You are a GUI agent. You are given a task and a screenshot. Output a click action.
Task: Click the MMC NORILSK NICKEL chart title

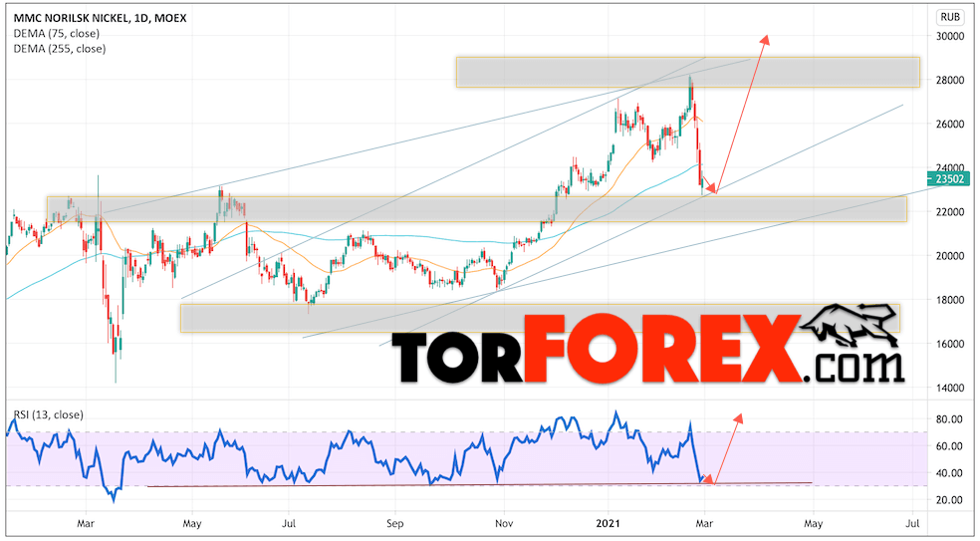[x=100, y=18]
